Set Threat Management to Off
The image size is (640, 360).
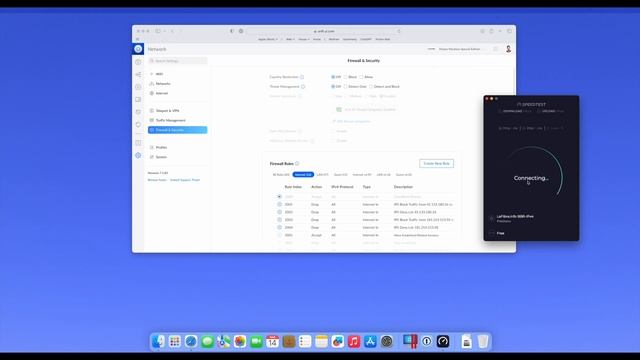pos(336,87)
